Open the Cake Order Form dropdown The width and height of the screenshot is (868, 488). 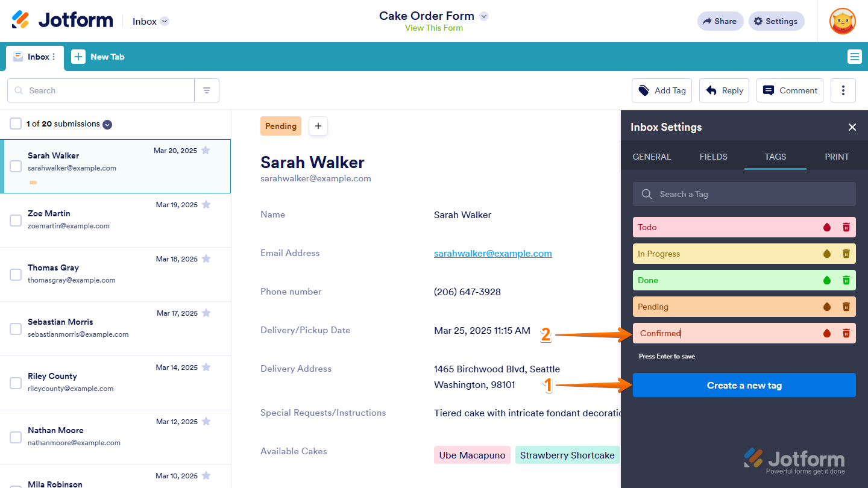(x=483, y=16)
